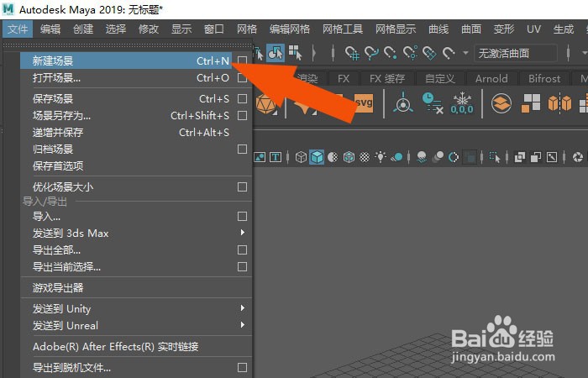Viewport: 588px width, 378px height.
Task: Switch to the Arnold shelf tab
Action: tap(491, 78)
